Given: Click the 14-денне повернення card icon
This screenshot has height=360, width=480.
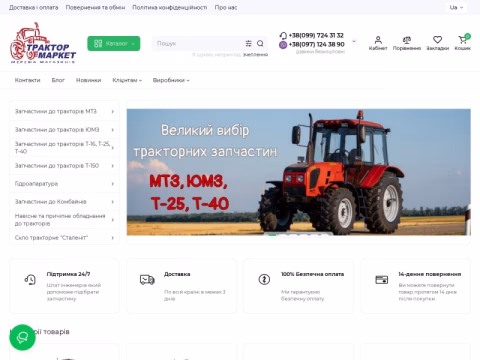Looking at the screenshot, I should tap(382, 279).
